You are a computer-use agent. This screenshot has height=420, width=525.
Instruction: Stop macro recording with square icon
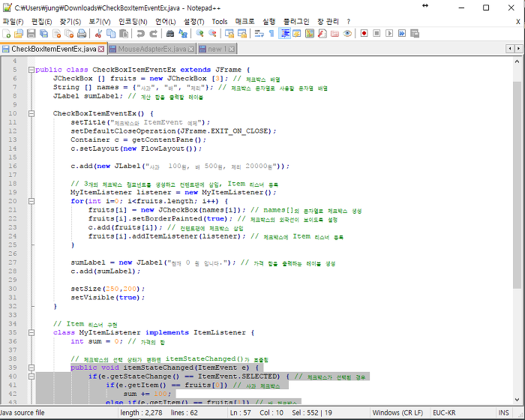pos(376,34)
